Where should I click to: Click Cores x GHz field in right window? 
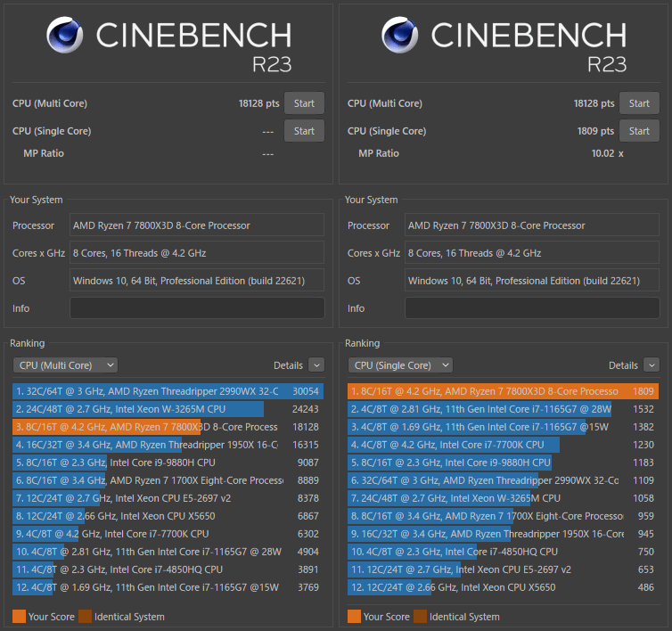click(x=532, y=253)
